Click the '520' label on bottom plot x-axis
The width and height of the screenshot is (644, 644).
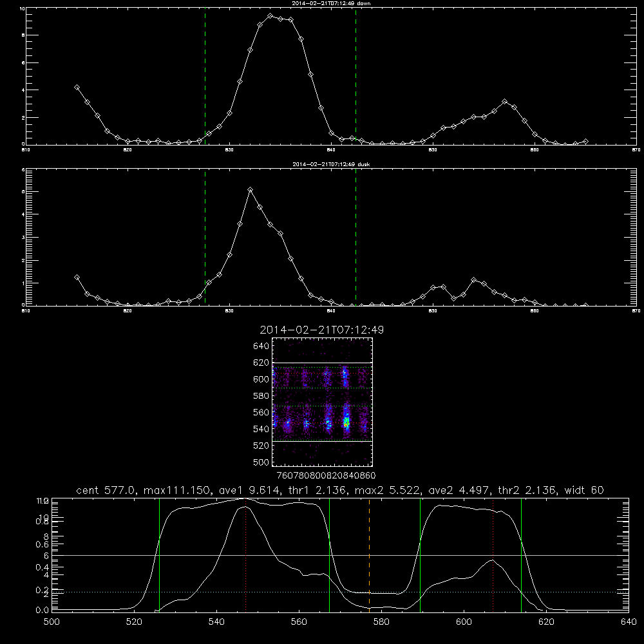[x=134, y=622]
